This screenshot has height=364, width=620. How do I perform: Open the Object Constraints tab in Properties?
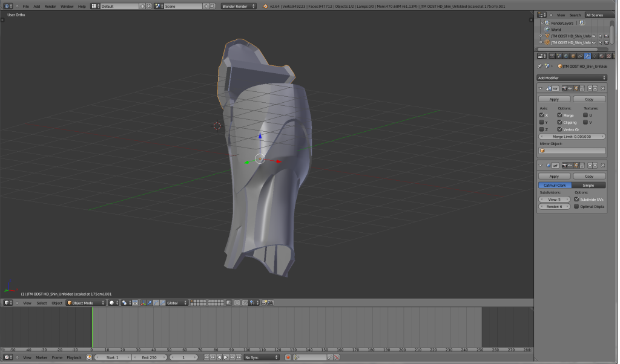click(x=581, y=56)
